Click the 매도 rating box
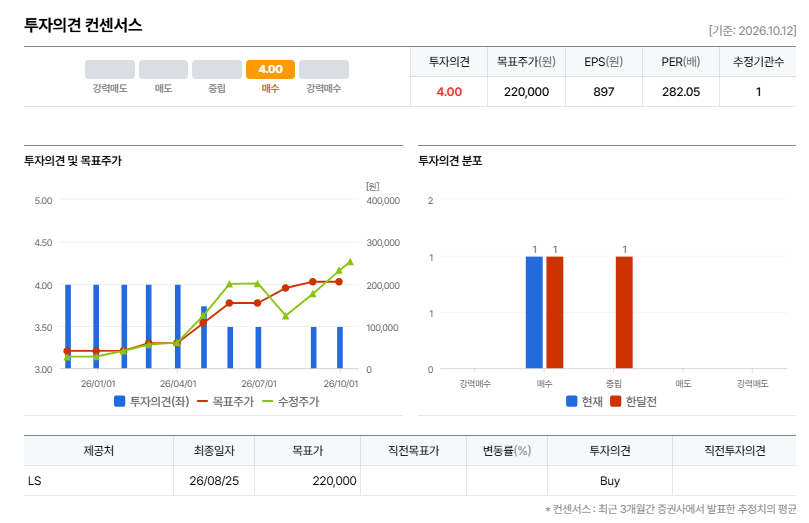The width and height of the screenshot is (809, 523). pyautogui.click(x=164, y=69)
